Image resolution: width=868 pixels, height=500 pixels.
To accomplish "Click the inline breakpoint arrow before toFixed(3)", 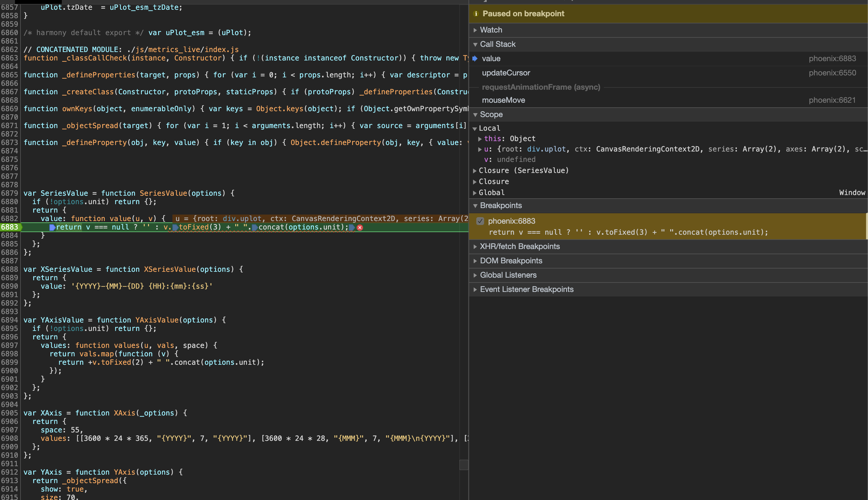I will [x=175, y=227].
